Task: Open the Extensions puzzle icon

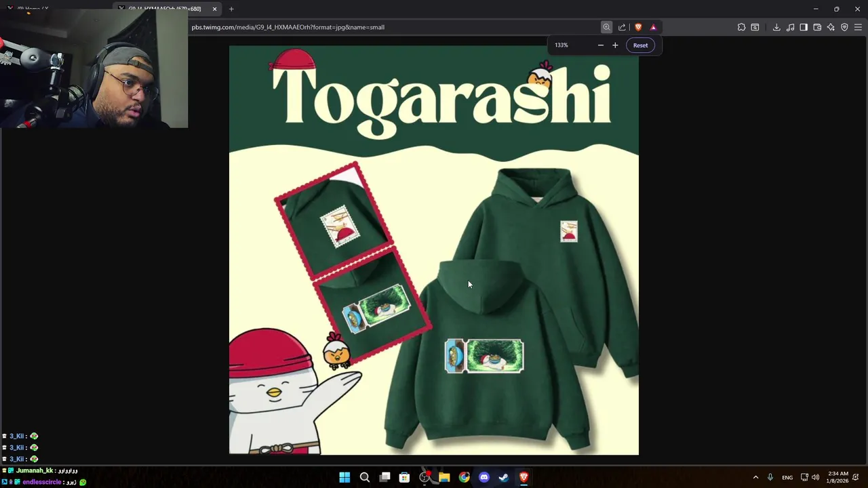Action: click(741, 27)
